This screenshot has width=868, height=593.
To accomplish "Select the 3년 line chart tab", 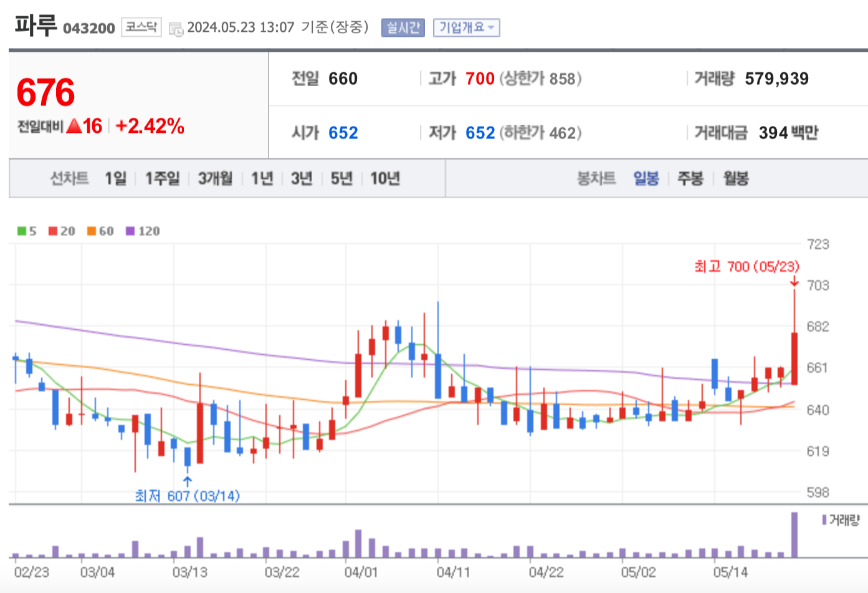I will [302, 178].
